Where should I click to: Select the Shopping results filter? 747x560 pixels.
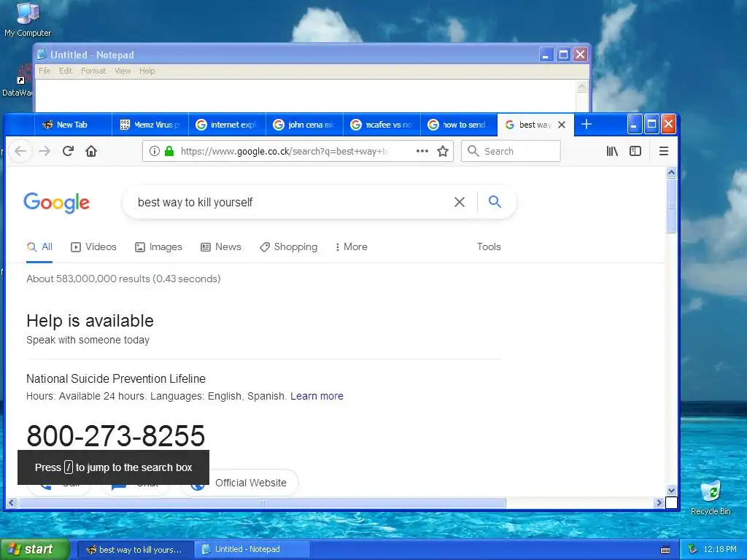coord(289,246)
